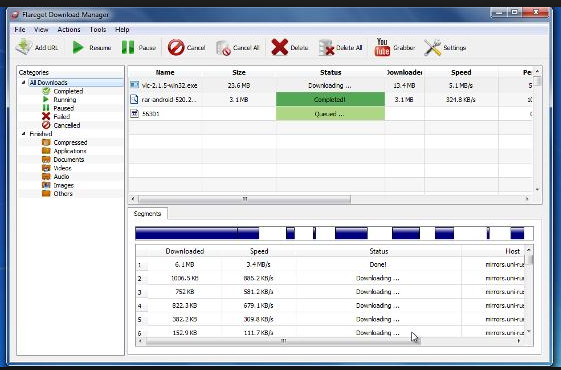Sort downloads by Status column

330,72
